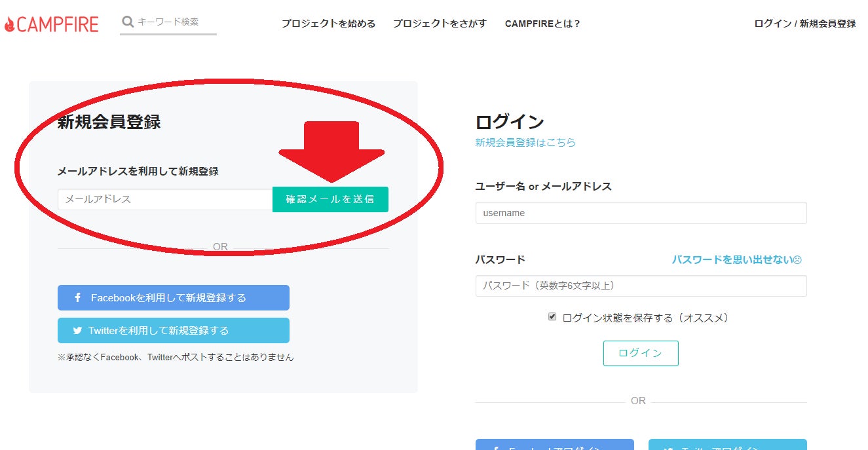
Task: Log in with the Facebook button
Action: [554, 445]
